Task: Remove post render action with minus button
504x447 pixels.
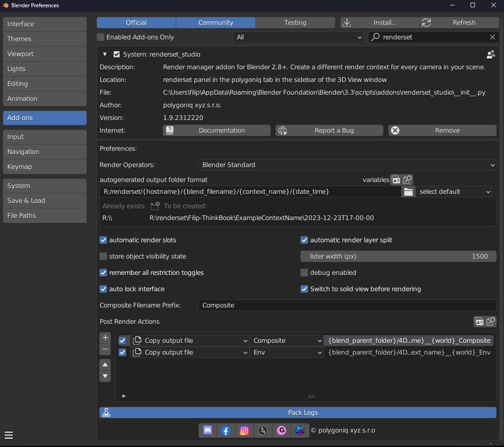Action: (x=105, y=349)
